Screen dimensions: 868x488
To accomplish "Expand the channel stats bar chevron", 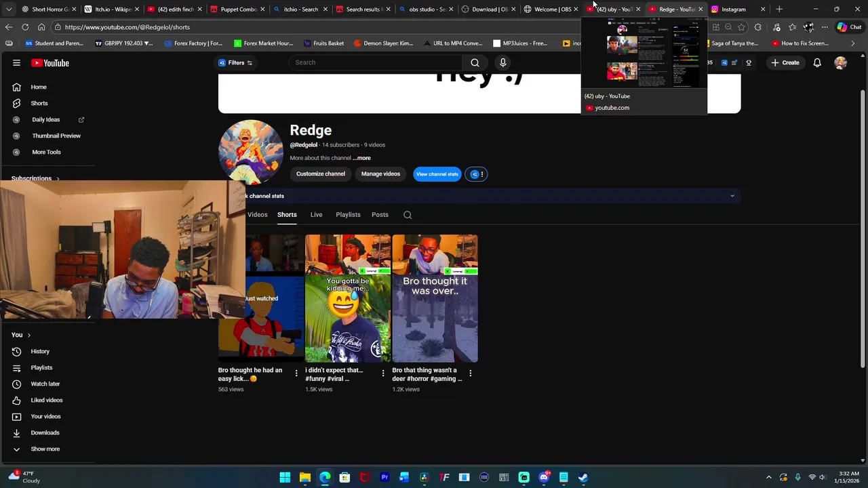I will point(732,196).
